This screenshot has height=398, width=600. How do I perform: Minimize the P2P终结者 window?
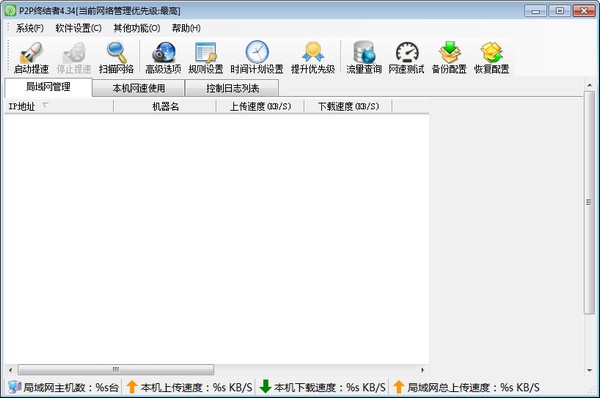coord(536,11)
